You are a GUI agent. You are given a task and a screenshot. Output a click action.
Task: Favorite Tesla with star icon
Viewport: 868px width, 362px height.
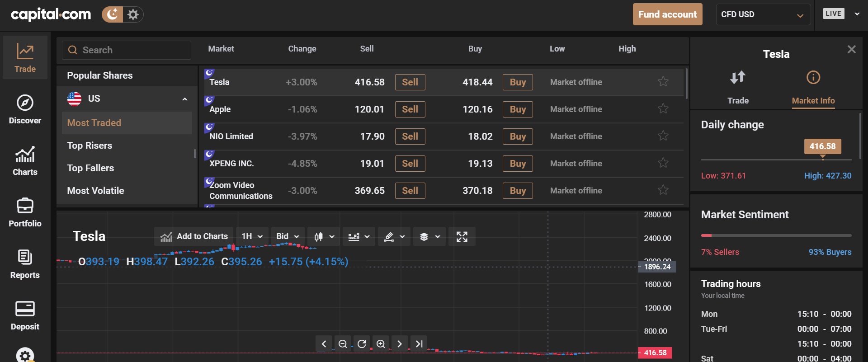(x=663, y=81)
